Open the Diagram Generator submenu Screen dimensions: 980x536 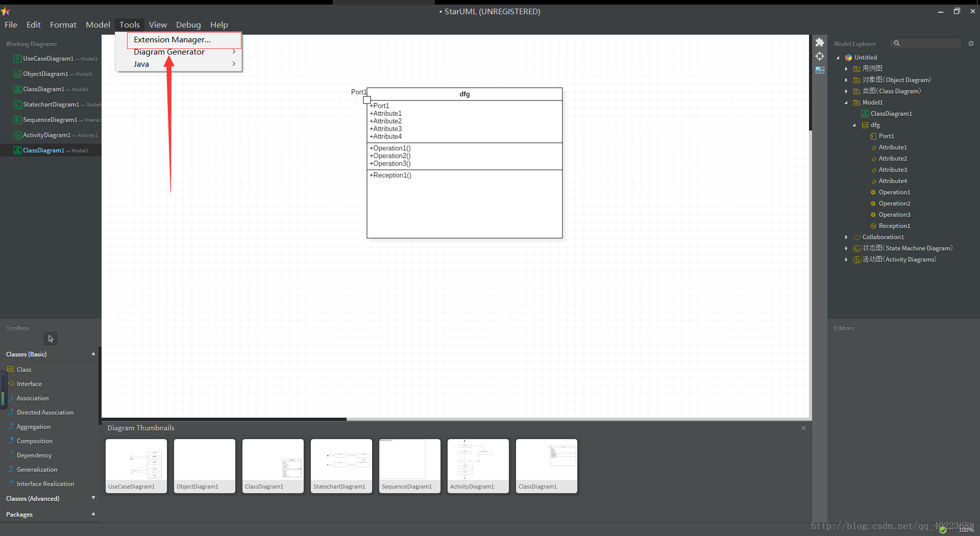tap(178, 52)
